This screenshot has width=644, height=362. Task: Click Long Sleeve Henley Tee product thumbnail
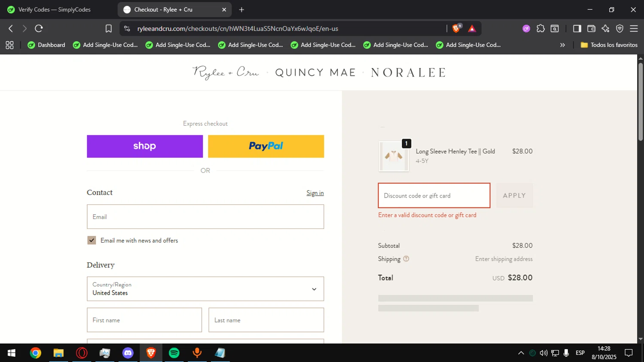coord(394,156)
